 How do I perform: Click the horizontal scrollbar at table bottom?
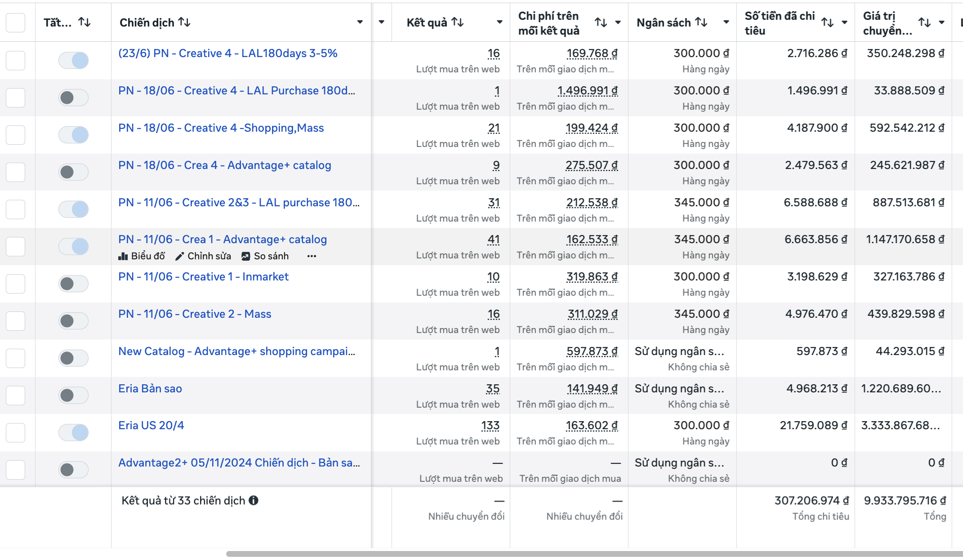594,554
